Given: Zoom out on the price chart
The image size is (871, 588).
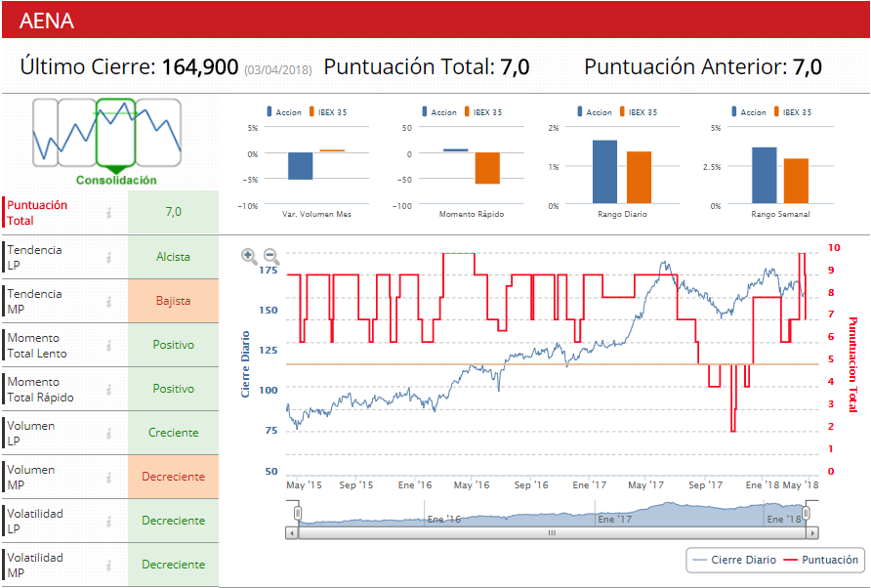Looking at the screenshot, I should tap(271, 256).
